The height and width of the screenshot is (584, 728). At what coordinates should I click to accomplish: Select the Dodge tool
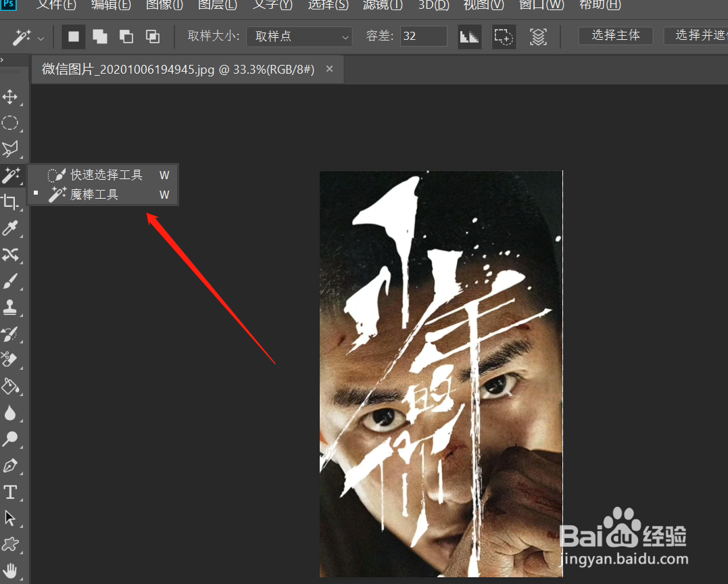10,439
